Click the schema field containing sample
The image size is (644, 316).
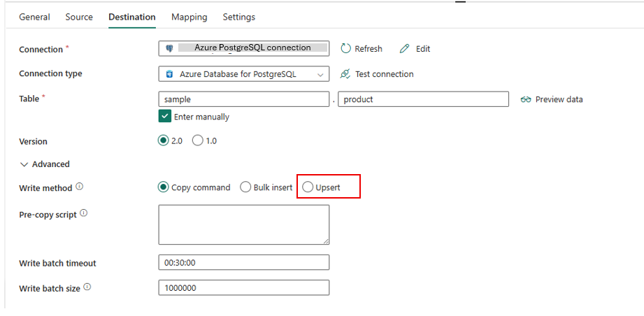coord(244,99)
